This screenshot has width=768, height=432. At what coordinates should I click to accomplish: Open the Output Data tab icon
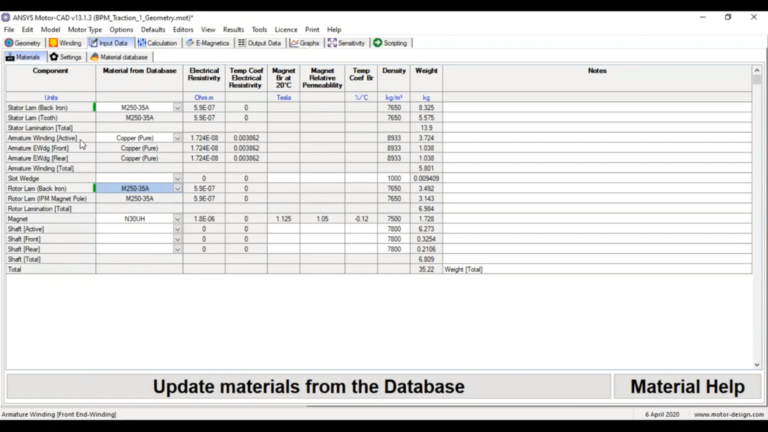242,43
